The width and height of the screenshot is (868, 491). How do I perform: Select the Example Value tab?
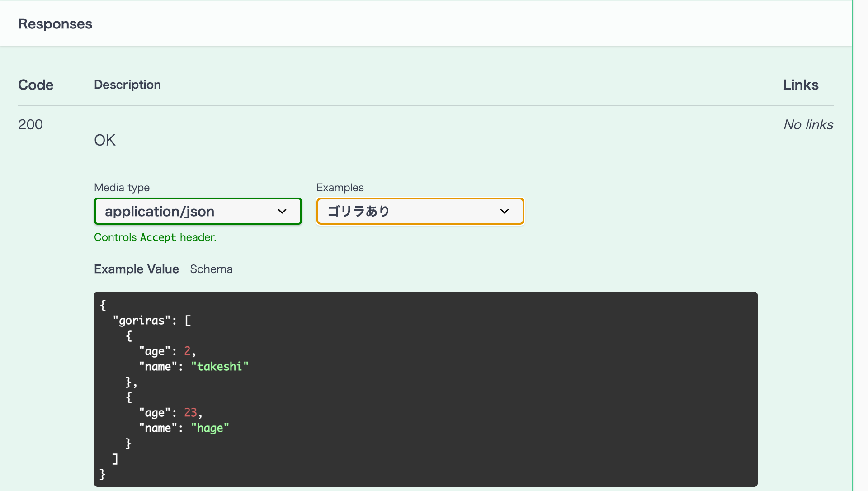136,269
